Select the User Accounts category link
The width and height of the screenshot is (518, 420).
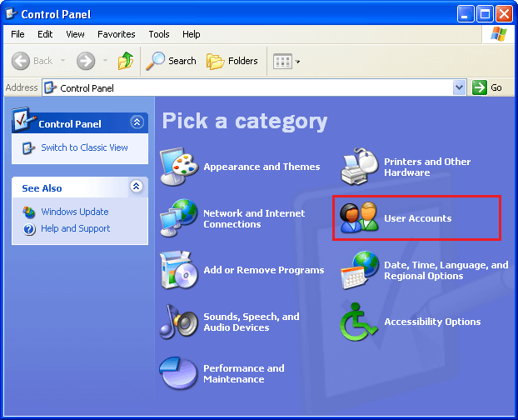point(417,218)
